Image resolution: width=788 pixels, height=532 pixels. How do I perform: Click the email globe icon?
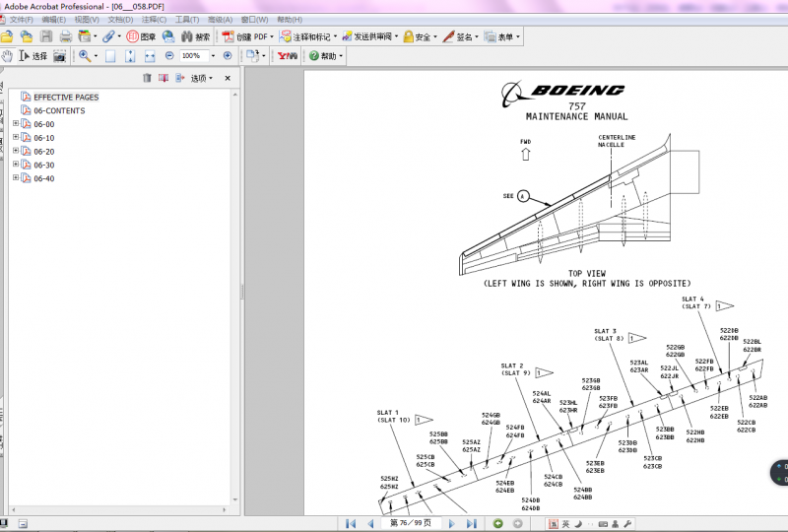tap(168, 36)
